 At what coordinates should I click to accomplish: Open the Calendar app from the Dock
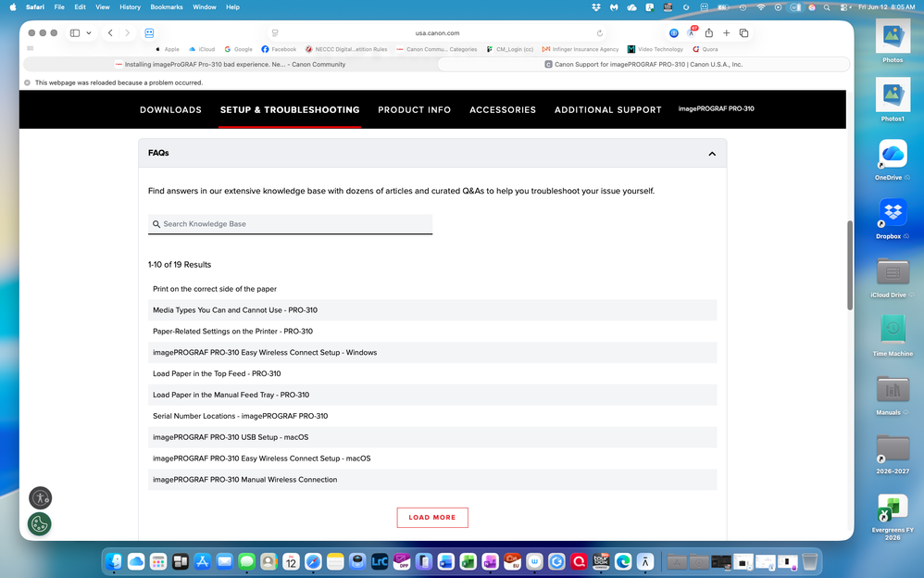point(291,561)
